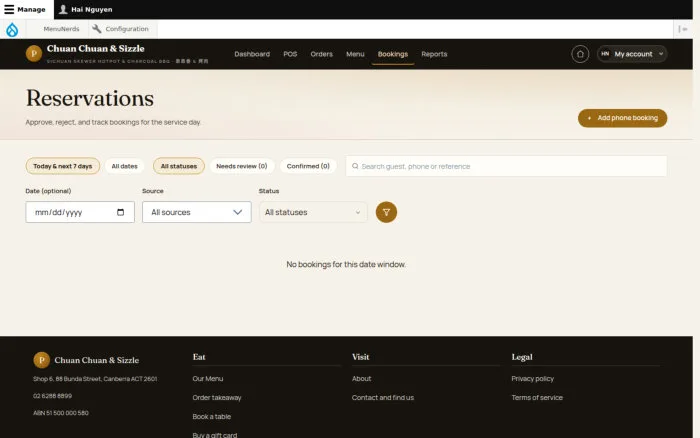Viewport: 700px width, 438px height.
Task: Collapse the toolbar orientation toggle
Action: click(x=683, y=29)
